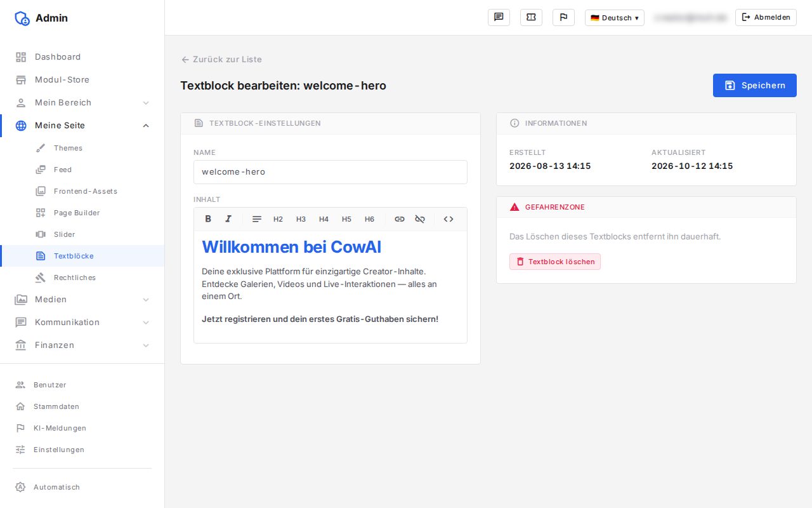
Task: Switch to HTML code view
Action: (449, 219)
